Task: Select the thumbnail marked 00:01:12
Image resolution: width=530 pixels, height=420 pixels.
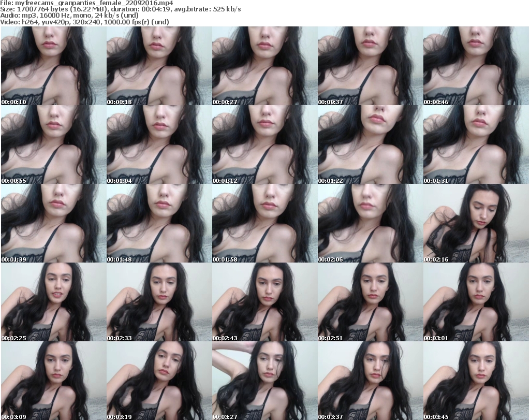Action: (264, 144)
